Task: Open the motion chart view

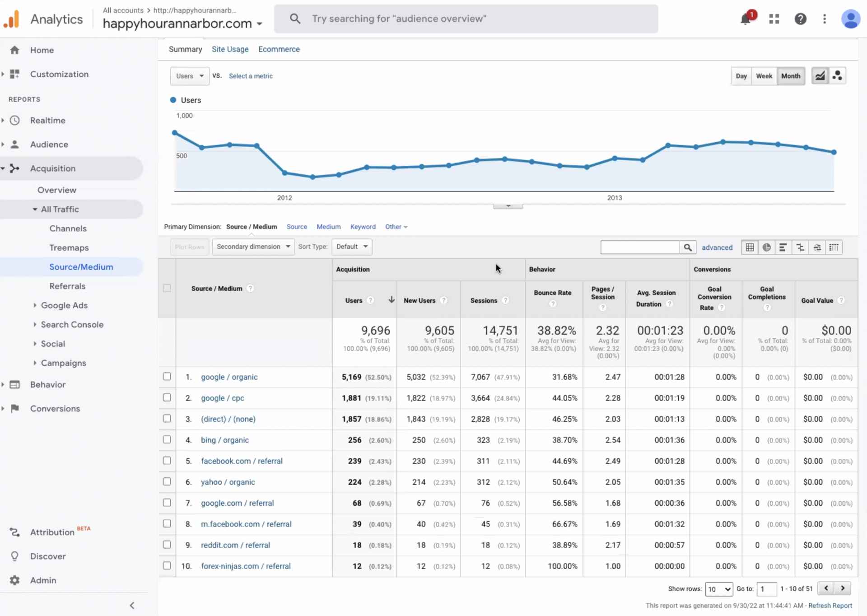Action: (838, 75)
